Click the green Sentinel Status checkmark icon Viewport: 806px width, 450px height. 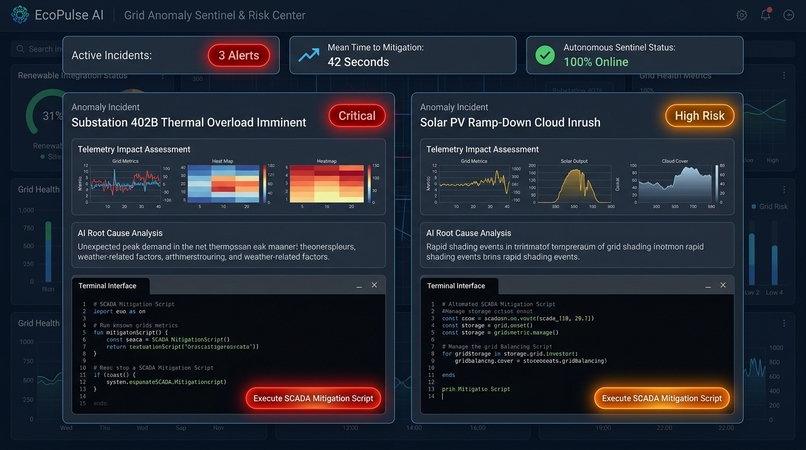click(x=545, y=55)
